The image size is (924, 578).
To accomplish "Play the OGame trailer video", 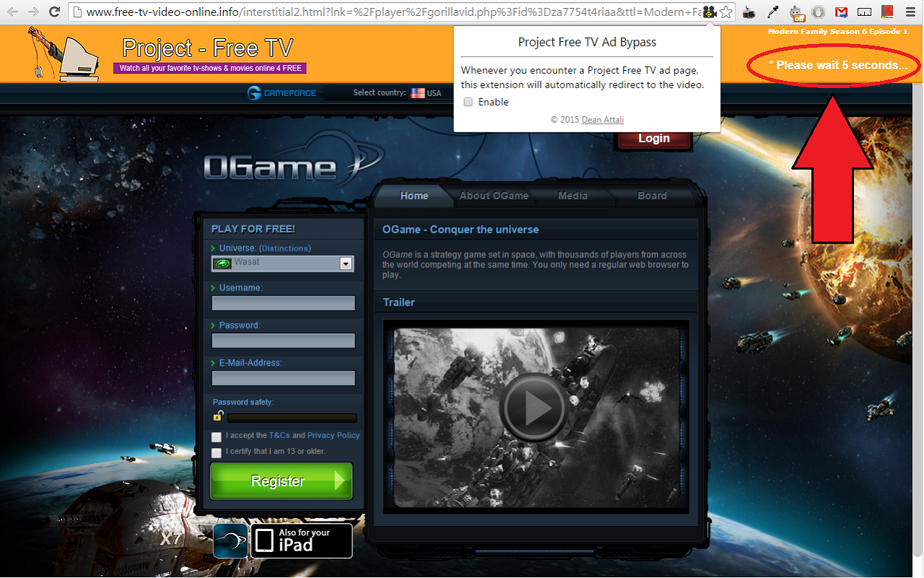I will 535,407.
